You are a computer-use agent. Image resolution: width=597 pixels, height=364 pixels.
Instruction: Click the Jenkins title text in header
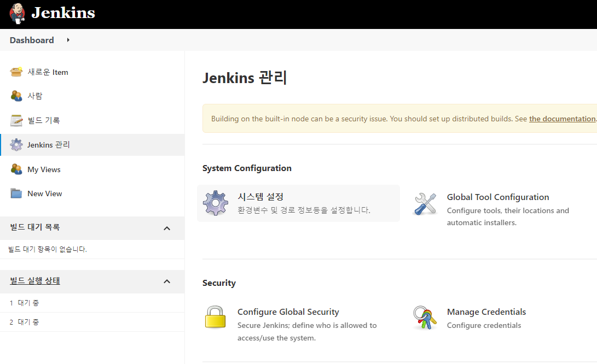click(x=63, y=13)
